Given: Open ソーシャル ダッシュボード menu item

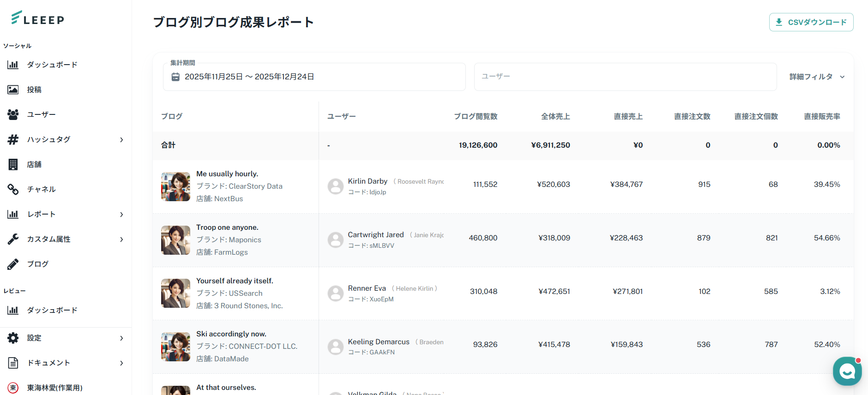Looking at the screenshot, I should [52, 65].
